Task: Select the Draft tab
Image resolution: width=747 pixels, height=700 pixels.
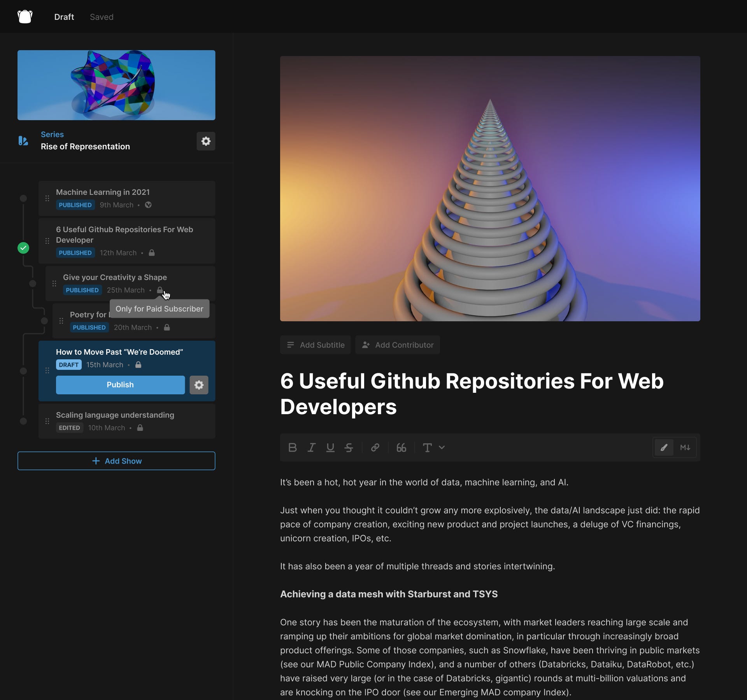Action: [x=64, y=17]
